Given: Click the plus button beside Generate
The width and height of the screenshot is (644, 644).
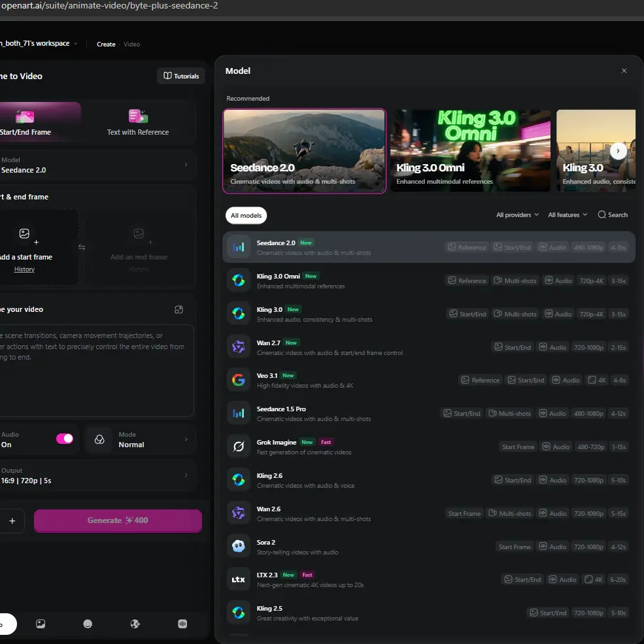Looking at the screenshot, I should pos(12,521).
